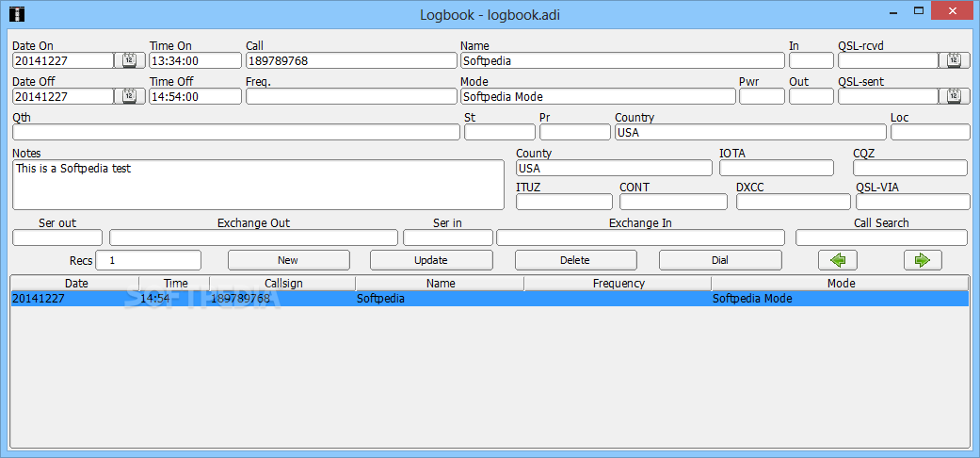Image resolution: width=980 pixels, height=458 pixels.
Task: Sort by the Name column header
Action: 440,284
